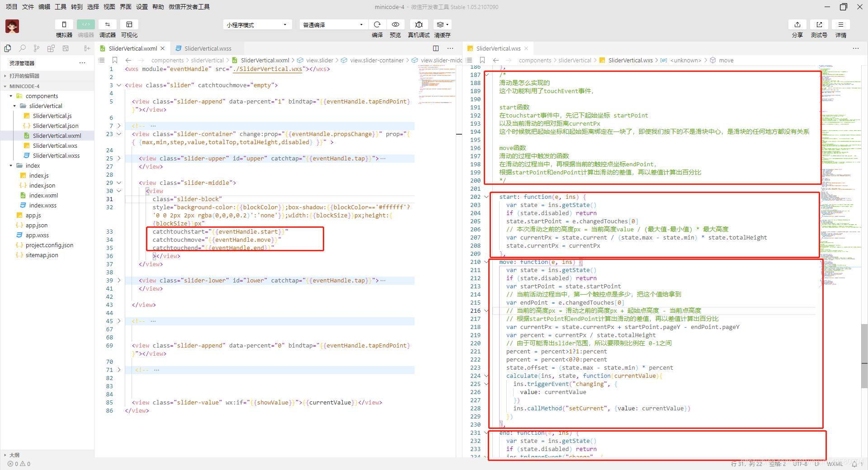Image resolution: width=868 pixels, height=470 pixels.
Task: Open sitemap.json in the explorer
Action: click(x=42, y=255)
